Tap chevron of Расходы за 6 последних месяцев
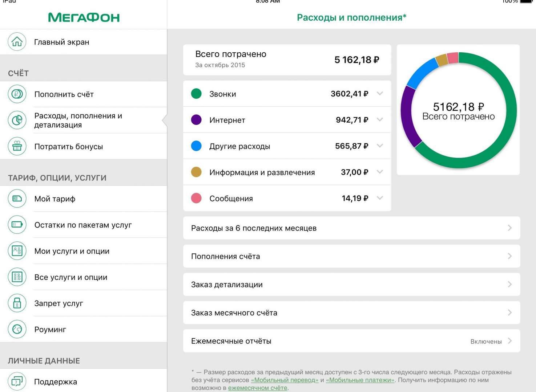The width and height of the screenshot is (536, 392). coord(510,228)
